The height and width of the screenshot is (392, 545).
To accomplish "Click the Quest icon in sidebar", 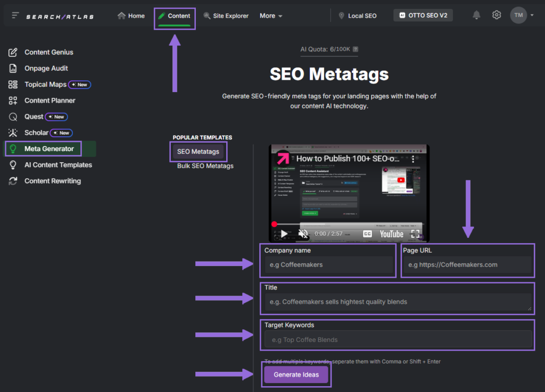I will pos(13,117).
